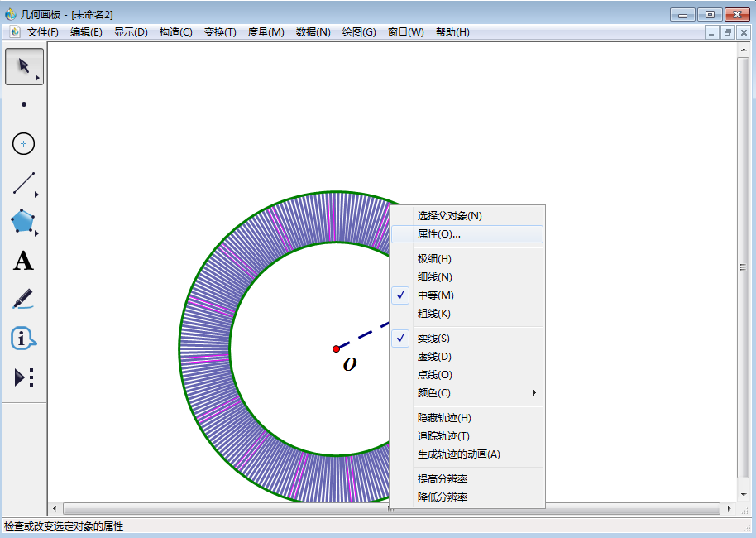This screenshot has width=756, height=538.
Task: Choose the Compass circle tool
Action: (x=24, y=144)
